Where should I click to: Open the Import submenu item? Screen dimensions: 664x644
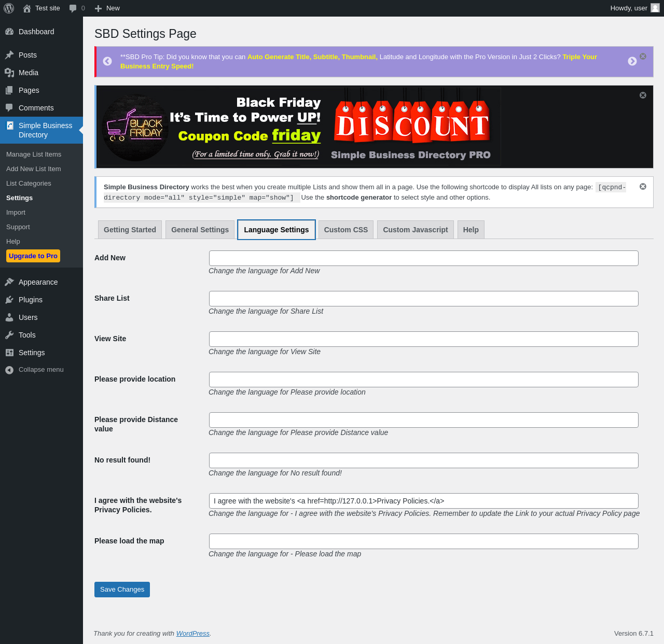coord(16,213)
